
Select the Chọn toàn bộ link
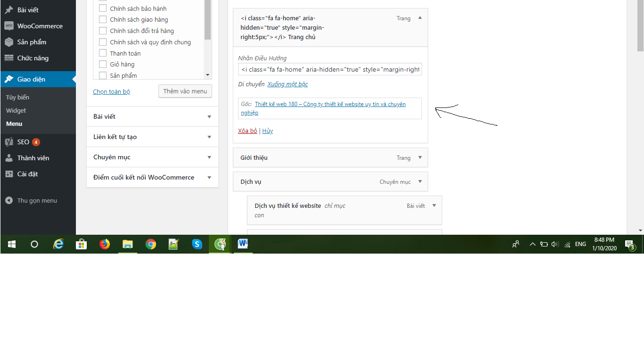pyautogui.click(x=111, y=91)
